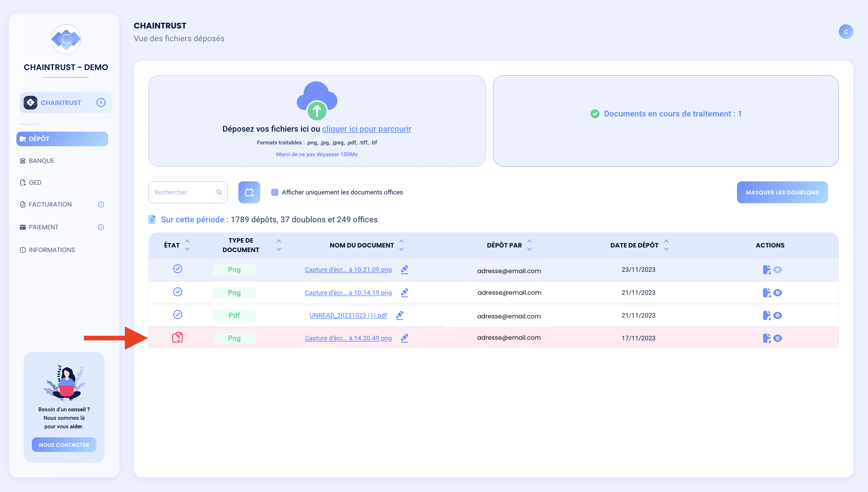
Task: Sort by Date de dépôt
Action: coord(666,245)
